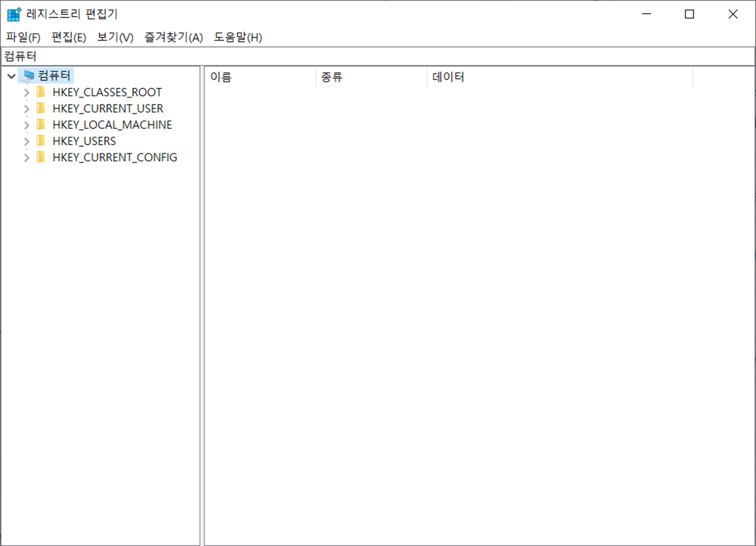Image resolution: width=756 pixels, height=546 pixels.
Task: Minimize the Registry Editor window
Action: (646, 14)
